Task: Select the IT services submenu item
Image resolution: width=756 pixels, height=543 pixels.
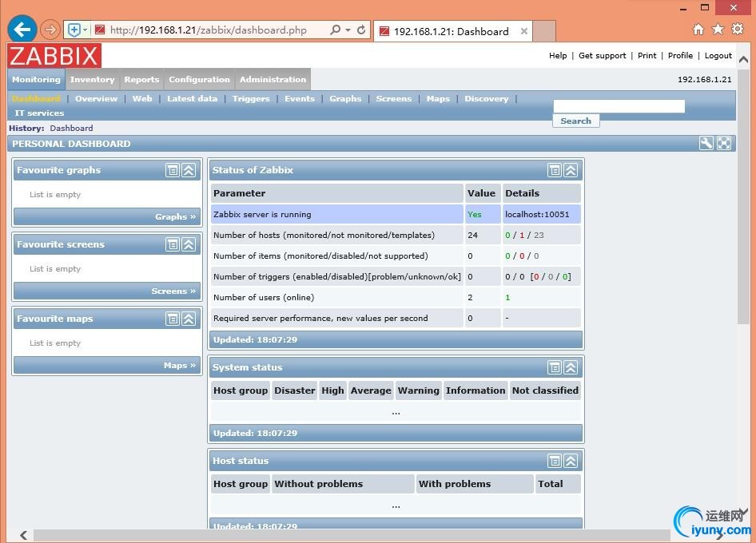Action: point(39,113)
